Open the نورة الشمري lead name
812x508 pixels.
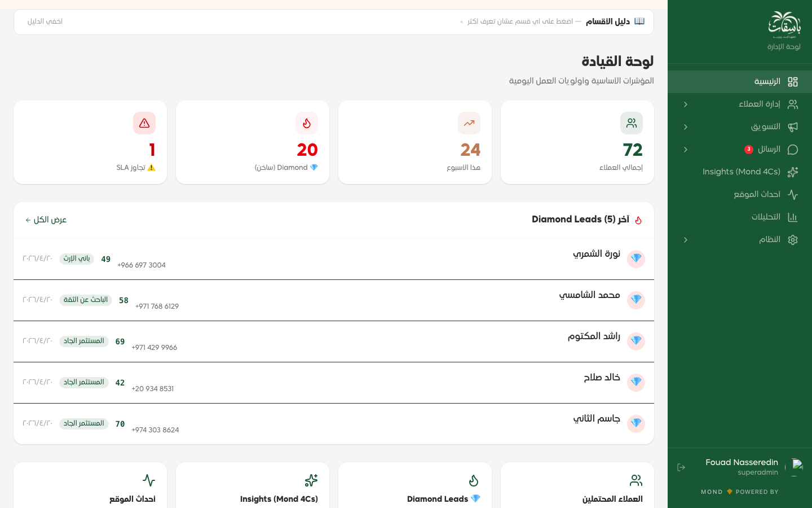point(597,254)
